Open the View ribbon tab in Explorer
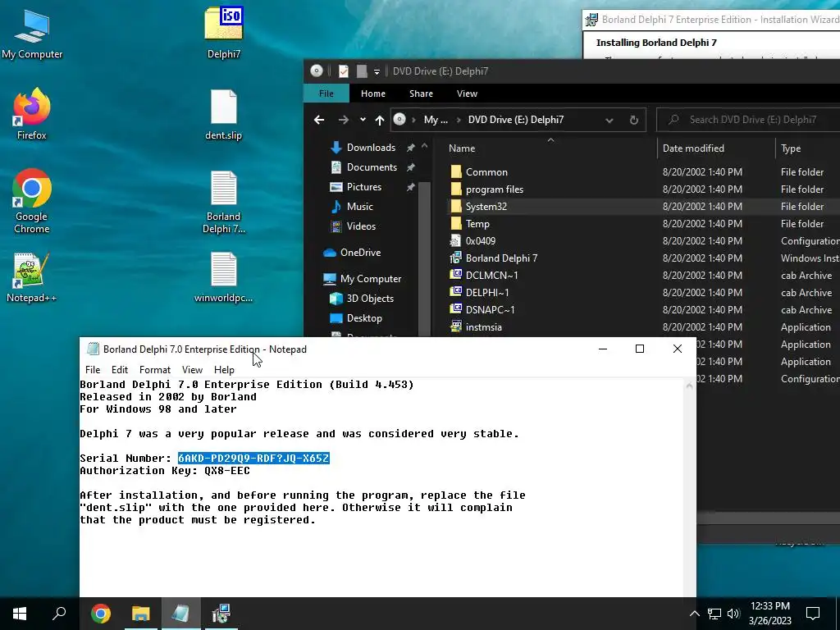 tap(467, 94)
